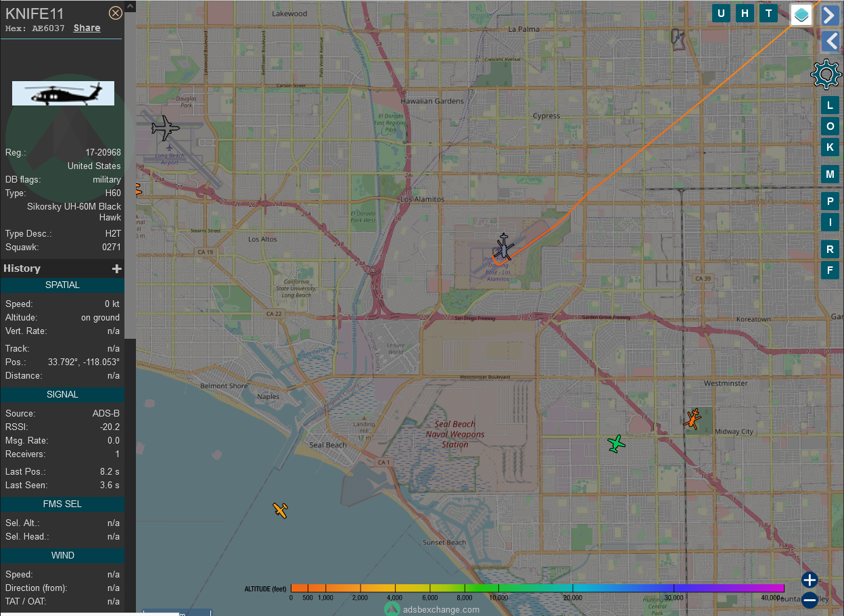Zoom out the map with minus button
Image resolution: width=844 pixels, height=616 pixels.
coord(810,600)
